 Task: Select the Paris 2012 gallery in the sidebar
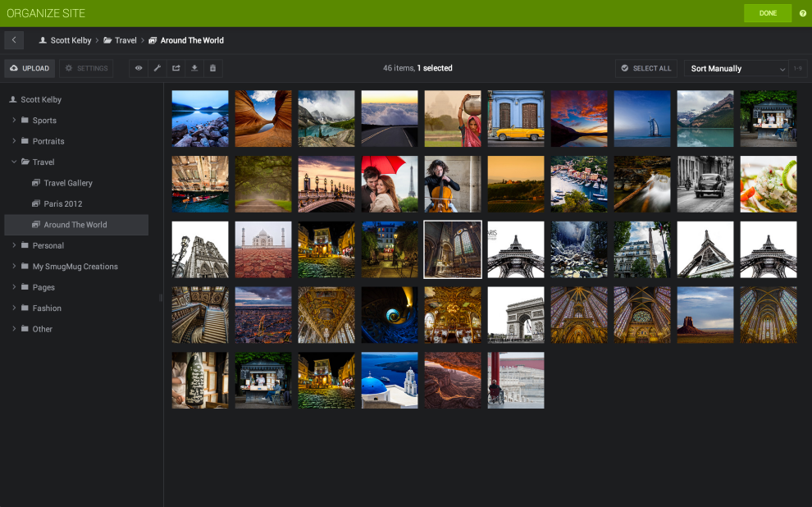(x=64, y=203)
